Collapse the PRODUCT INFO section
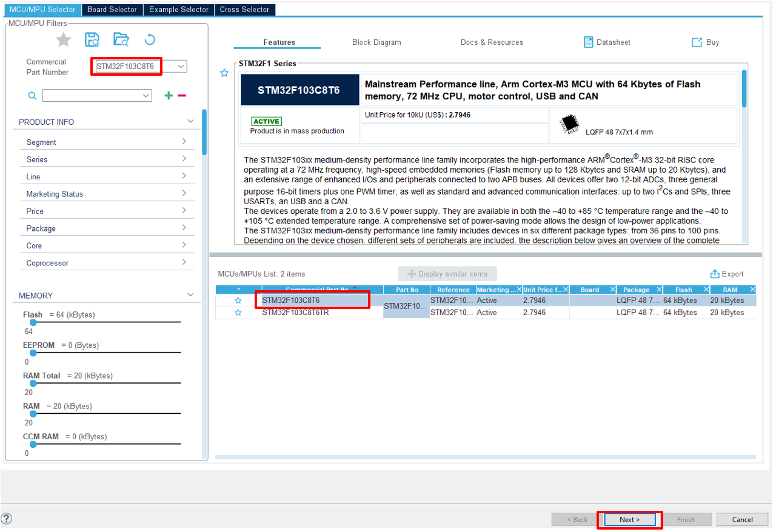 (x=190, y=122)
